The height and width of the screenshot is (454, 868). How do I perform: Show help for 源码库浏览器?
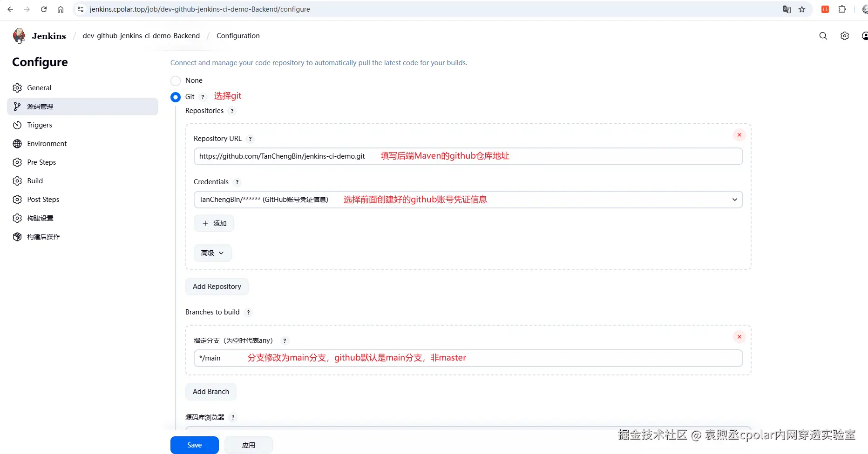point(233,418)
